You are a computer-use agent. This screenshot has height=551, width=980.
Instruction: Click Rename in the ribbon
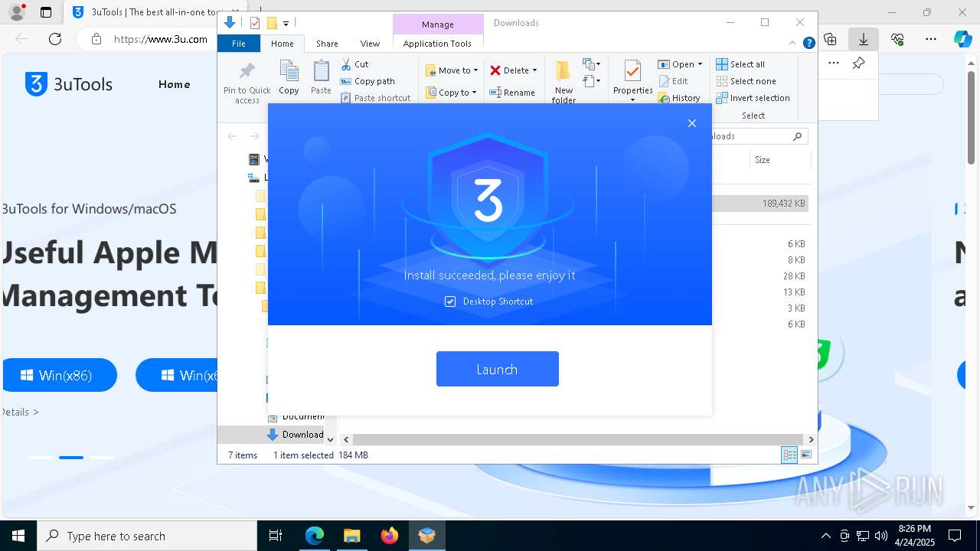coord(512,93)
